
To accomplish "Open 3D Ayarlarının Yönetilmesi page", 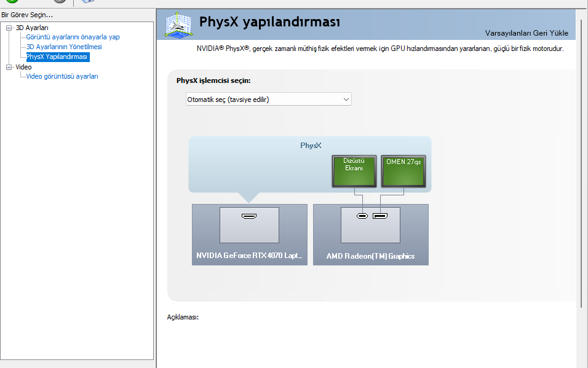I will point(64,47).
